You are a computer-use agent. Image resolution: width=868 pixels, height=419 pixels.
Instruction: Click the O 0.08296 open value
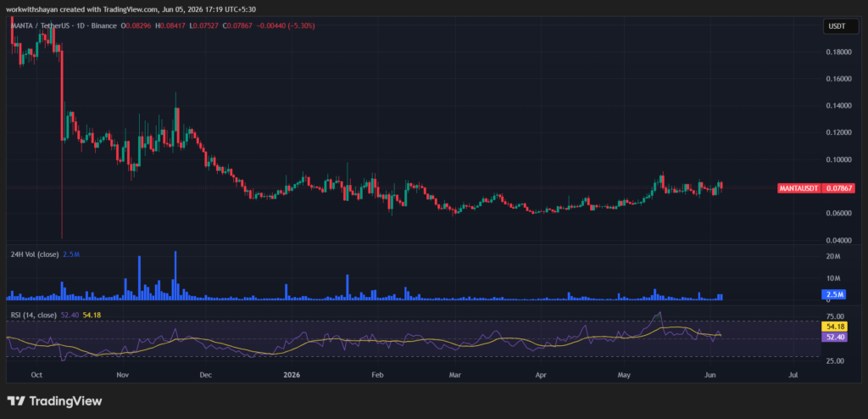136,25
